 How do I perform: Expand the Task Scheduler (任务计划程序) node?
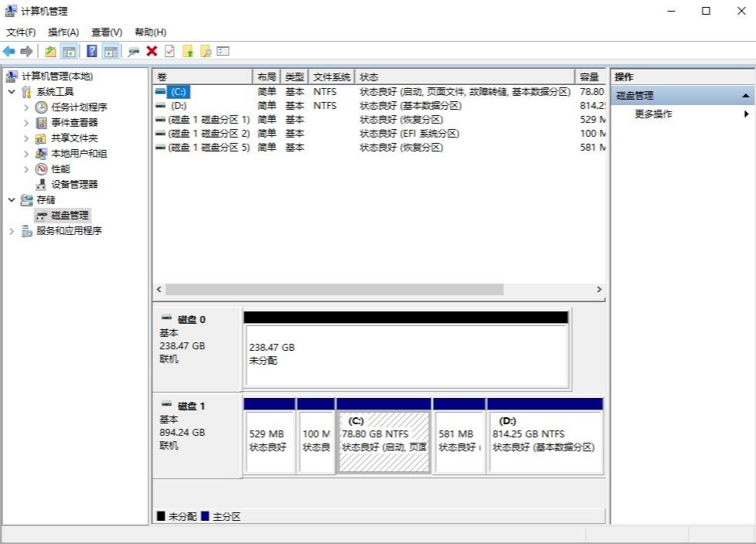click(26, 107)
